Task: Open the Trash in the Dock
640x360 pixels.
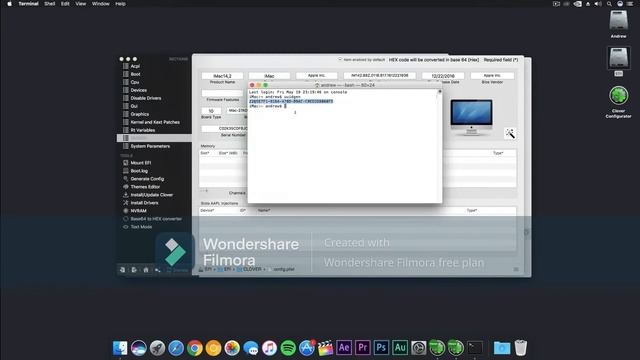Action: (520, 348)
